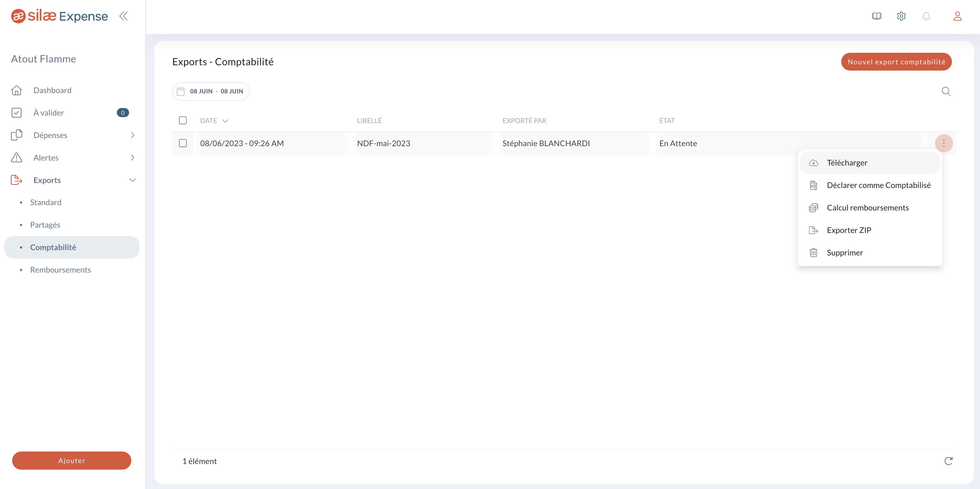
Task: Expand the Dépenses submenu chevron
Action: coord(132,135)
